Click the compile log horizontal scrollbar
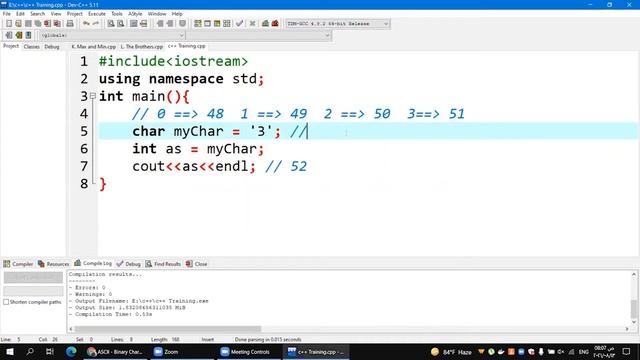640x360 pixels. tap(168, 329)
